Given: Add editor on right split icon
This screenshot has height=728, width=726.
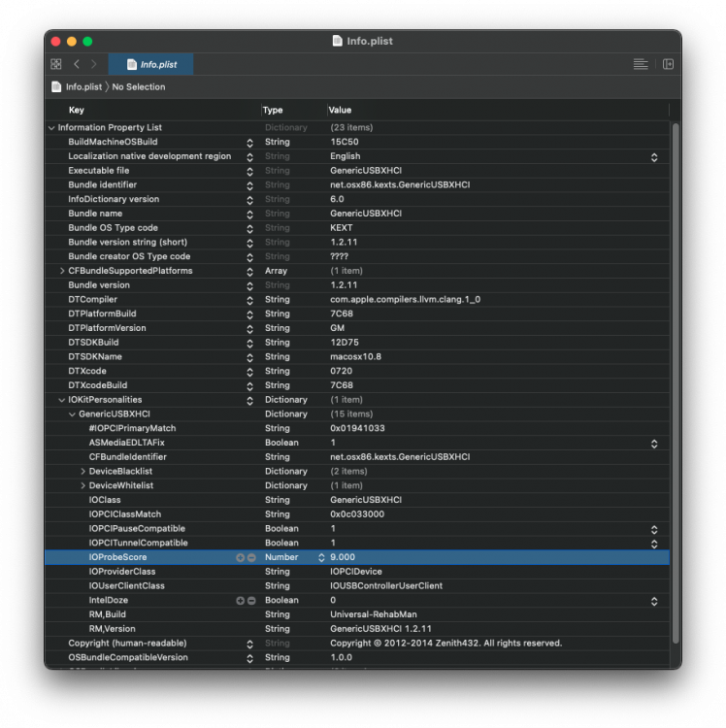Looking at the screenshot, I should 668,64.
